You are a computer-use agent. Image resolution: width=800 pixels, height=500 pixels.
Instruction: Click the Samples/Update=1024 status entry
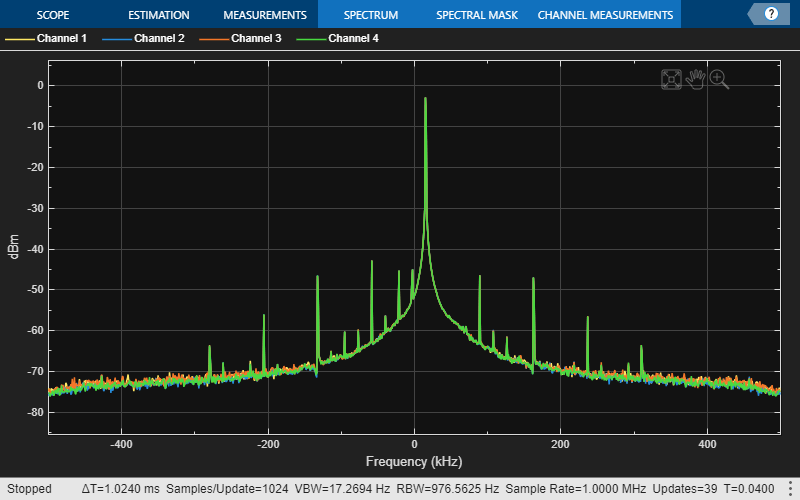(227, 488)
